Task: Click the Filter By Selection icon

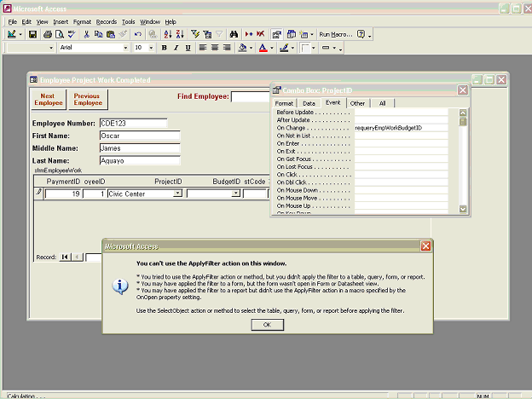Action: pos(195,34)
